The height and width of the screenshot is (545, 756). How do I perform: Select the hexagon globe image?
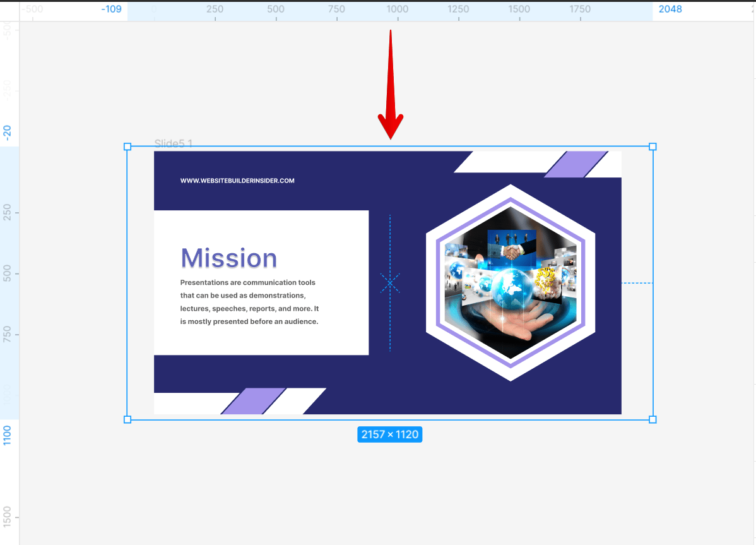[x=511, y=283]
